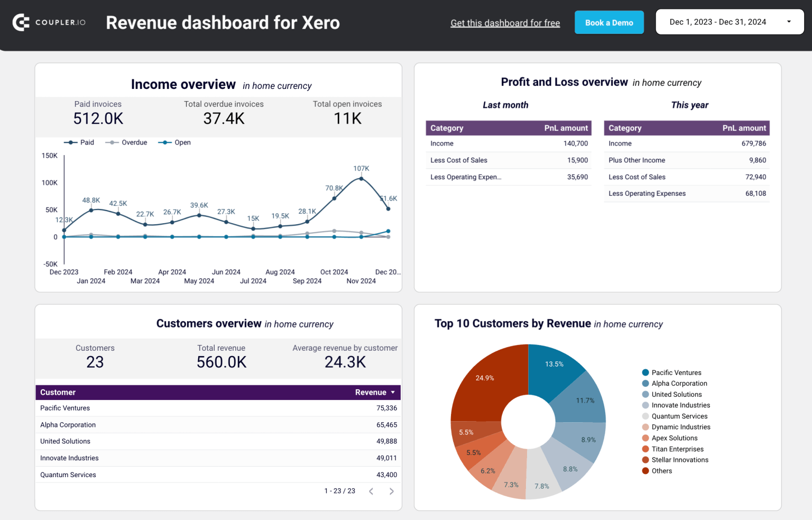
Task: Open the Get this dashboard for free link
Action: click(505, 23)
